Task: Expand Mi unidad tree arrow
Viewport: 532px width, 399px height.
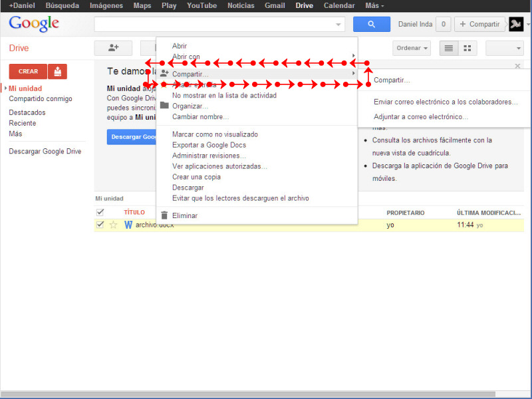Action: coord(5,88)
